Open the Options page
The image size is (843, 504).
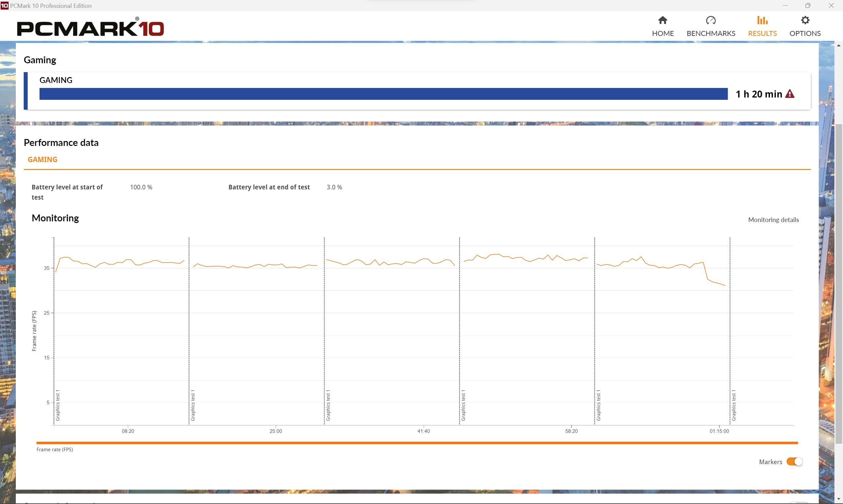[805, 26]
